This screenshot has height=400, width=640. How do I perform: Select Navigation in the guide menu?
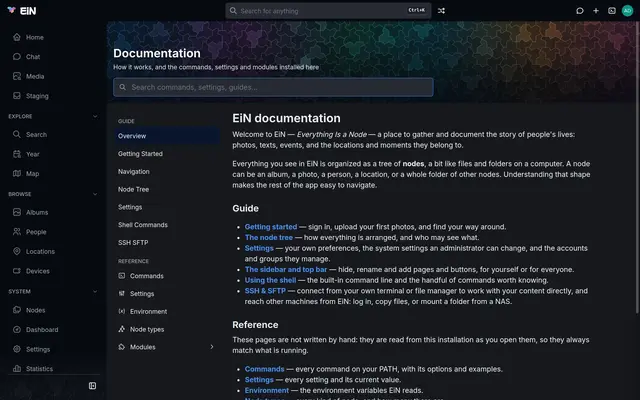point(167,171)
